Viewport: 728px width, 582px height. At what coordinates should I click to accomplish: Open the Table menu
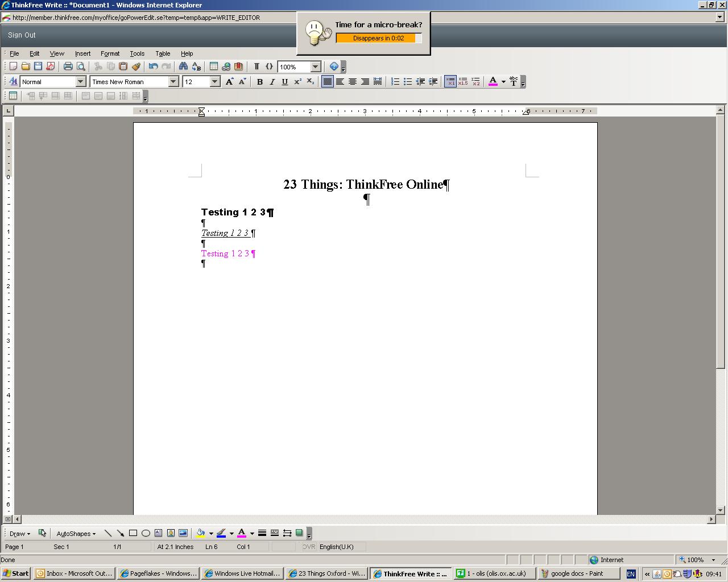click(163, 53)
